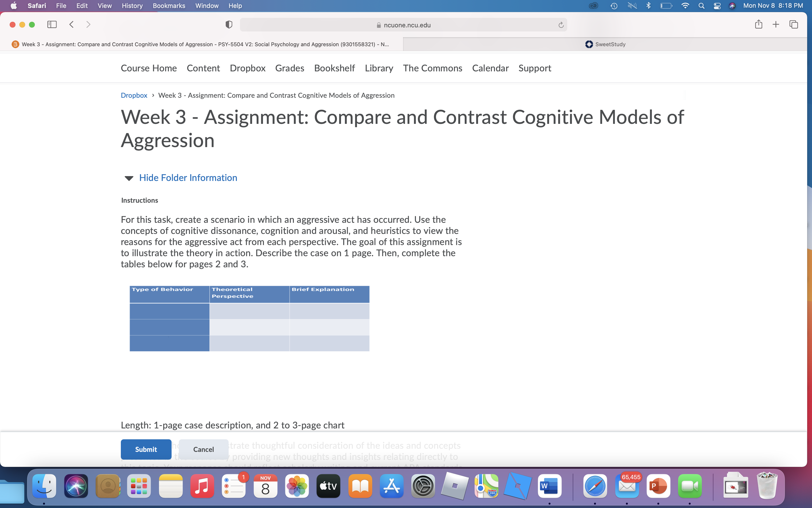812x508 pixels.
Task: Collapse folder info using the triangle arrow
Action: 129,178
